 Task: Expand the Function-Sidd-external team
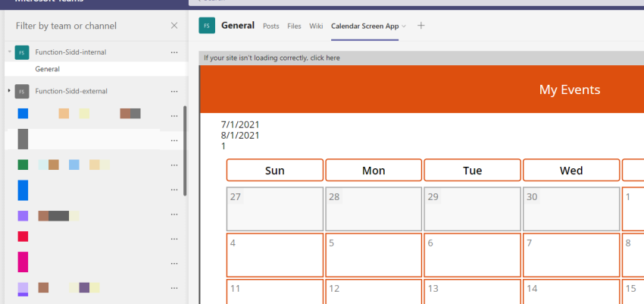9,90
